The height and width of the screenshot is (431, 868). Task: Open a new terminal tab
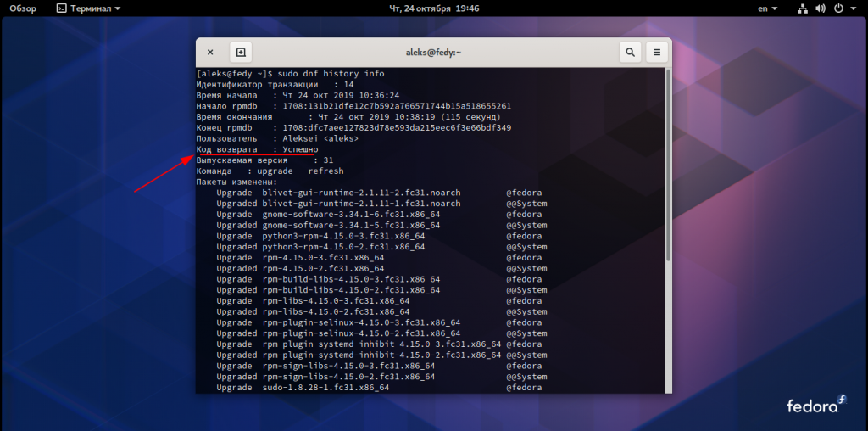click(241, 53)
